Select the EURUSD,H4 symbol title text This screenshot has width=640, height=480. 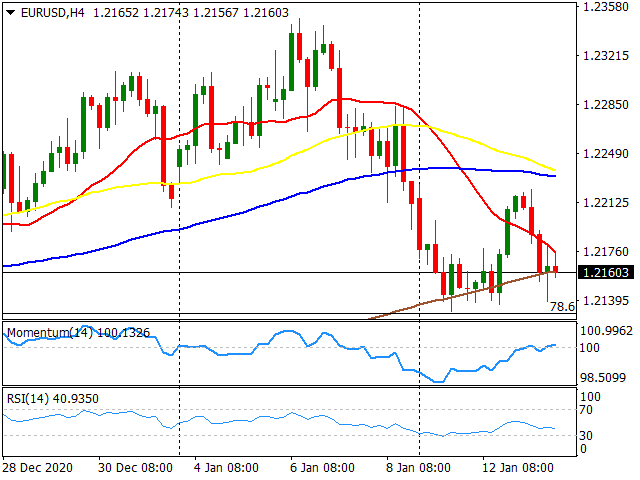tap(52, 13)
